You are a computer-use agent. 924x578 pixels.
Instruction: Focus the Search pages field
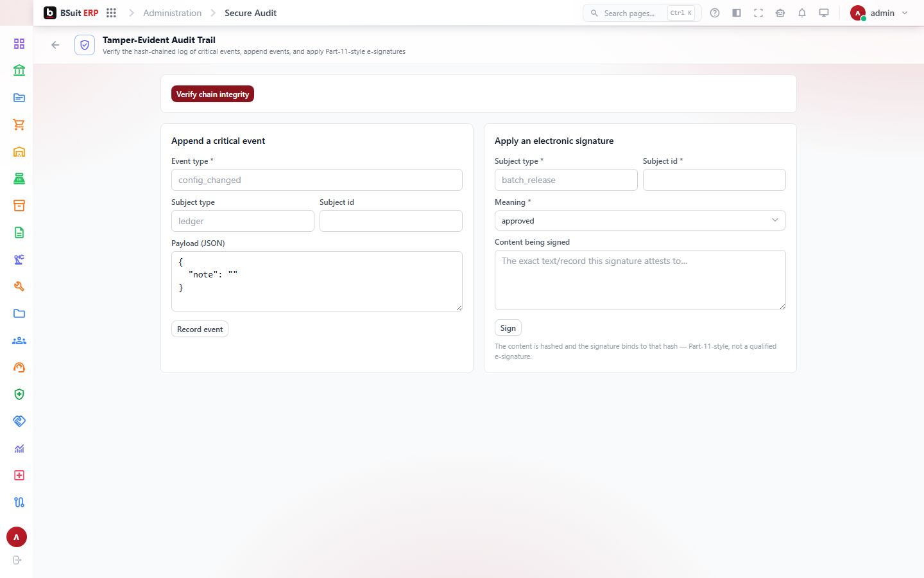click(642, 13)
